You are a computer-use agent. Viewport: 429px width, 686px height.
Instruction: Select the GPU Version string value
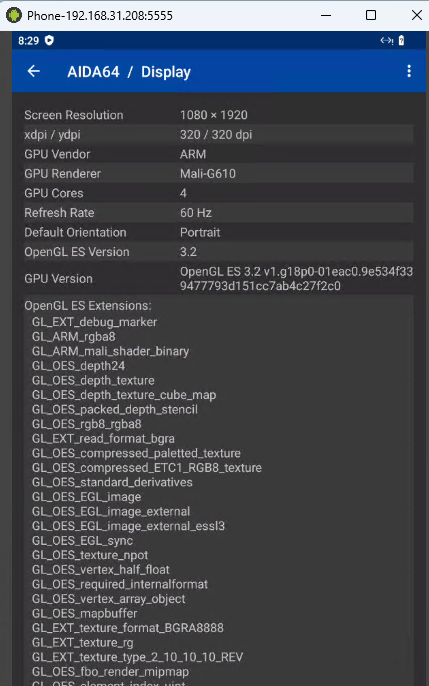click(x=296, y=279)
